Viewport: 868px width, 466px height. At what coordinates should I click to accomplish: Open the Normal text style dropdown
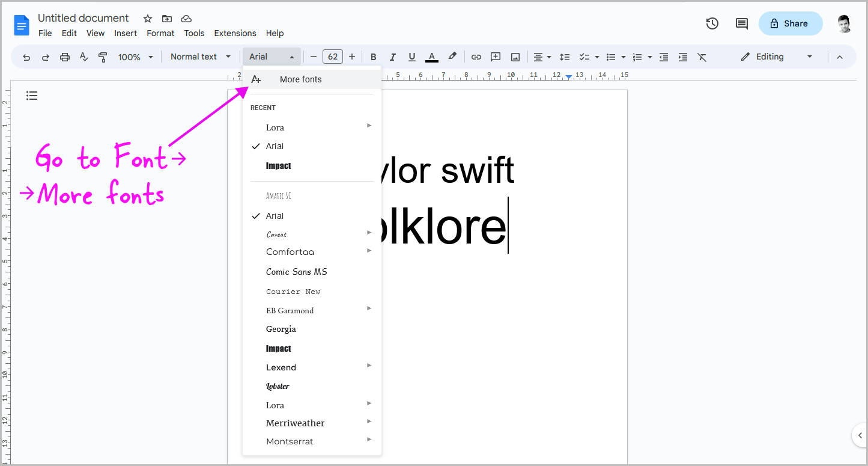click(x=201, y=57)
